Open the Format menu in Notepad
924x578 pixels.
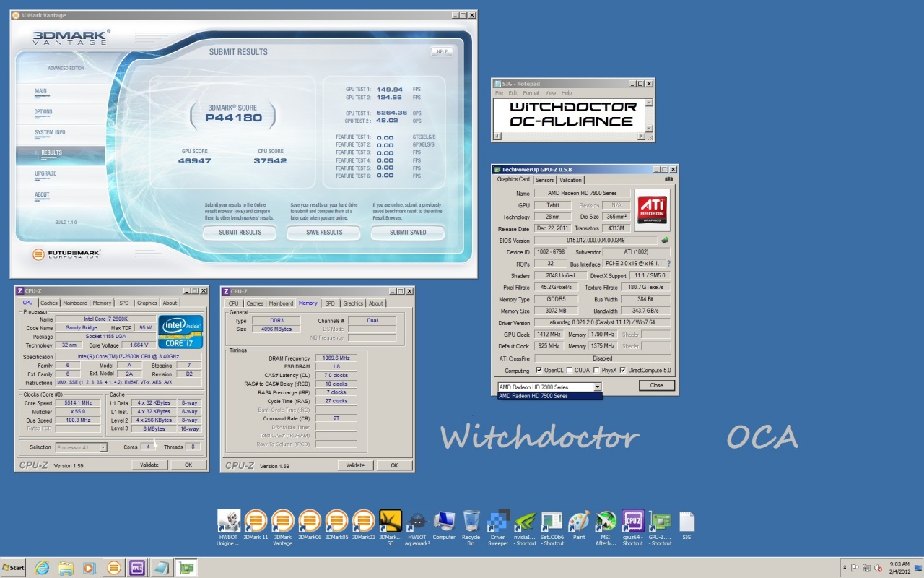point(531,93)
